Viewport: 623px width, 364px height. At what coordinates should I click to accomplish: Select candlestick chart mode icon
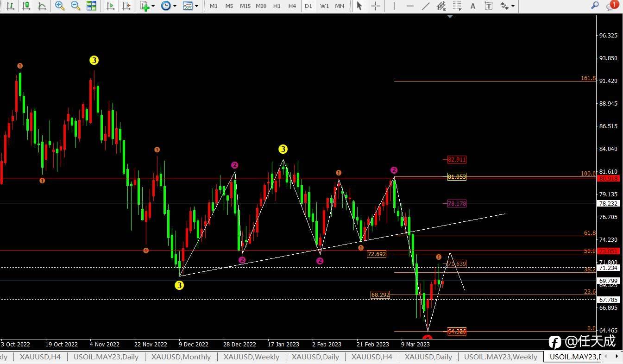coord(26,6)
